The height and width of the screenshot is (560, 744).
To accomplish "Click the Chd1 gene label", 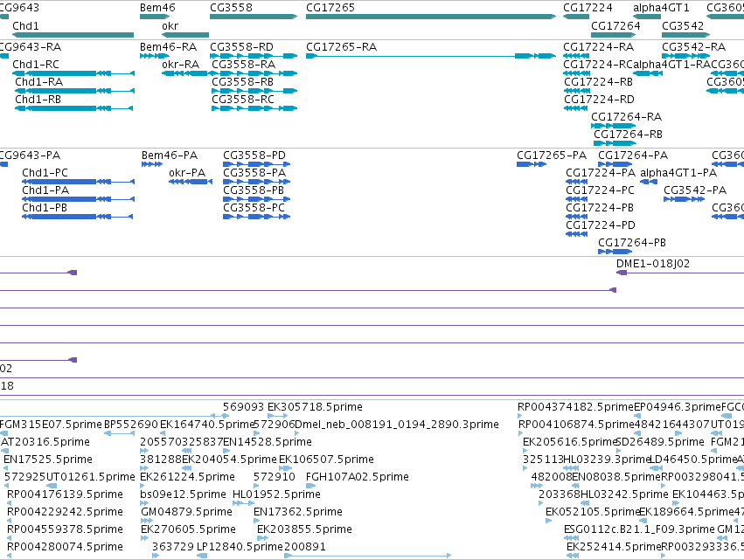I will click(x=25, y=26).
